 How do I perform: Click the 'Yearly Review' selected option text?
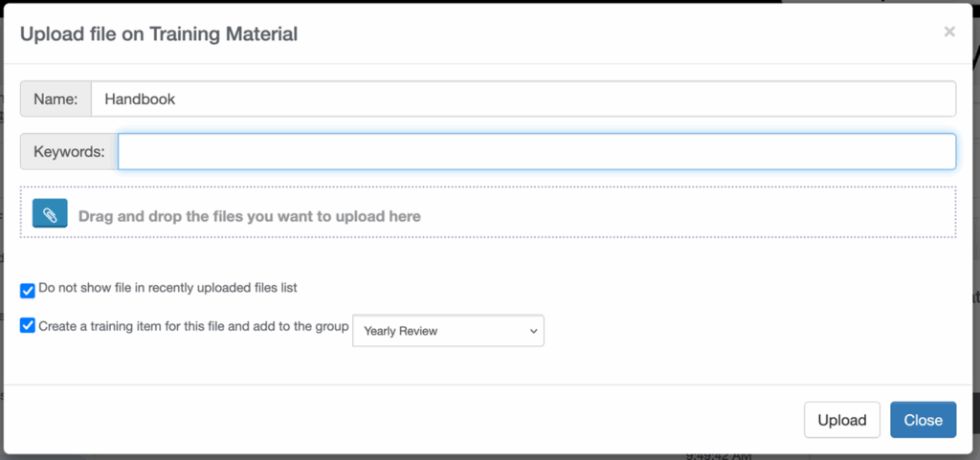[401, 331]
